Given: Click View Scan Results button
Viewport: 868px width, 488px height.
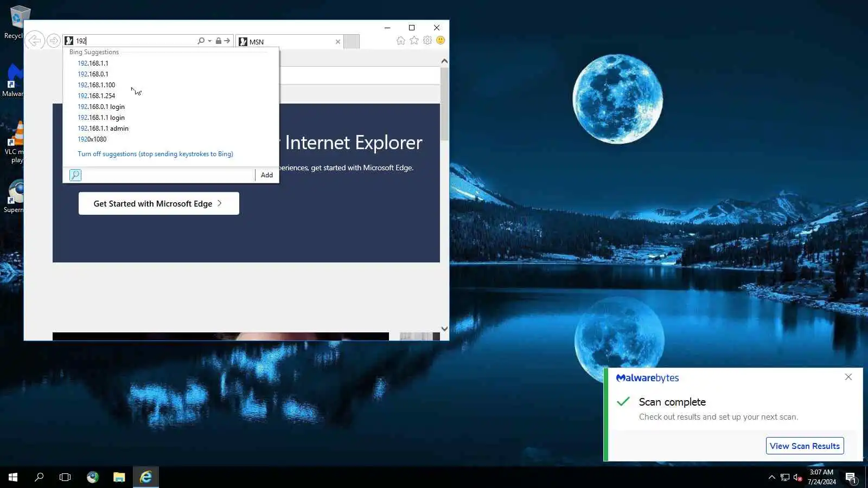Looking at the screenshot, I should pos(805,446).
